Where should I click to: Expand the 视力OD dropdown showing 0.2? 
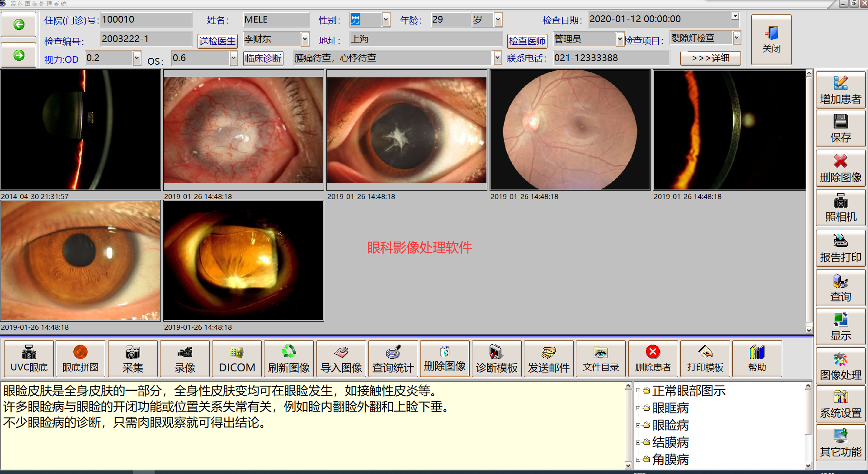pyautogui.click(x=137, y=58)
